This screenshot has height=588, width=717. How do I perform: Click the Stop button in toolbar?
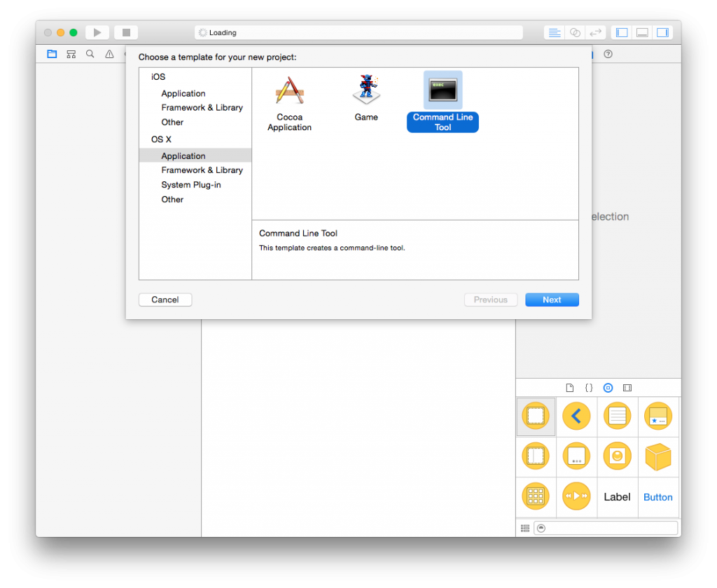click(126, 32)
